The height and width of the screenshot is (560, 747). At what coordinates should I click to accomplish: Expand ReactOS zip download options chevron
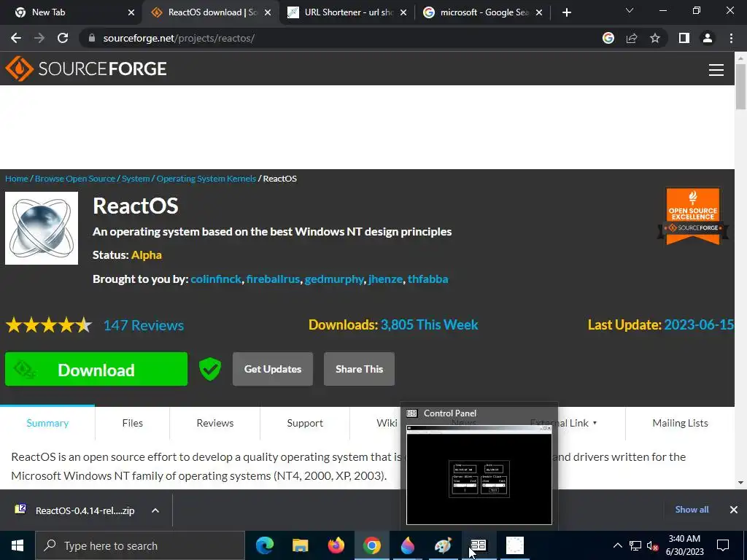click(x=155, y=510)
